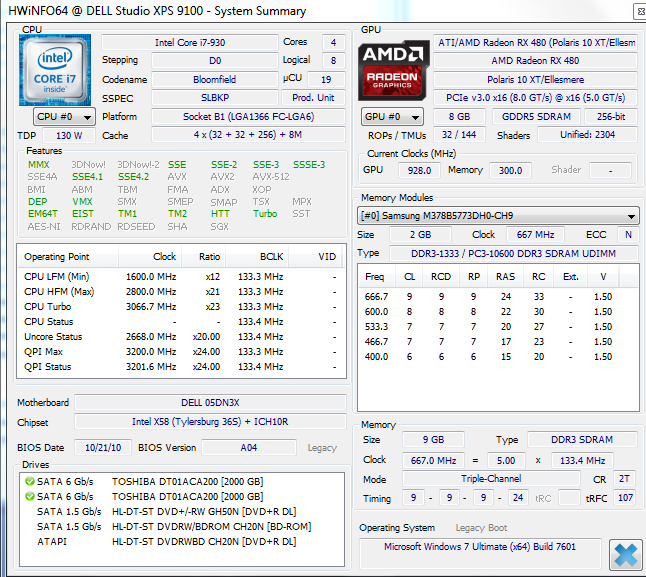Viewport: 646px width, 577px height.
Task: Click the tRFC value 107
Action: (625, 498)
